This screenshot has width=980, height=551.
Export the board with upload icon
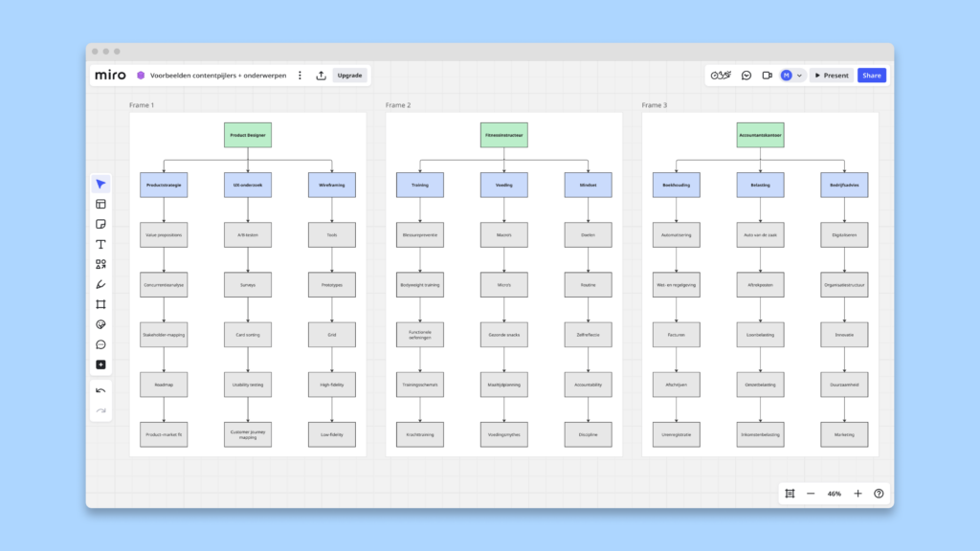321,76
